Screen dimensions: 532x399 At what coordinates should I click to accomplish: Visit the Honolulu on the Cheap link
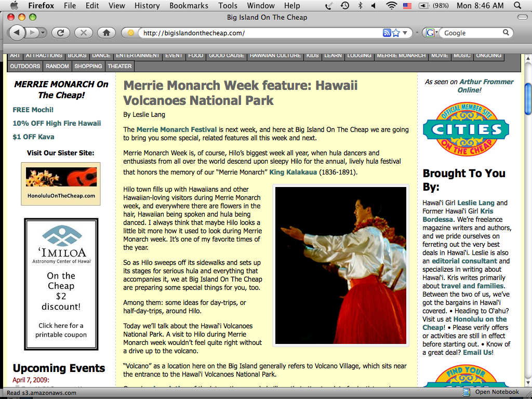[x=464, y=323]
